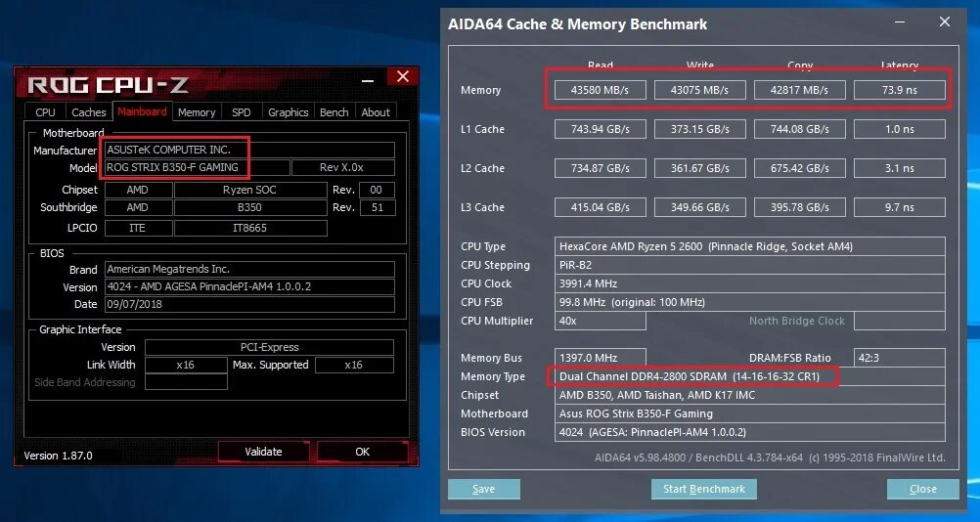980x522 pixels.
Task: Click the CPU FSB value 99.8 MHz
Action: [x=750, y=302]
